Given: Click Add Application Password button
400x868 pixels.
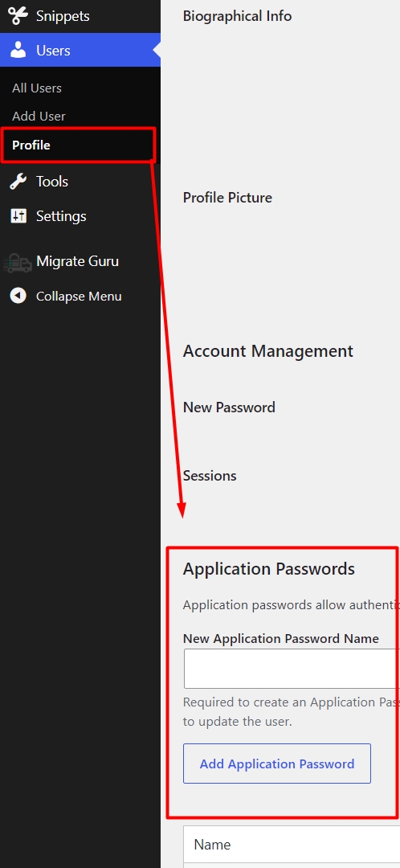Looking at the screenshot, I should [x=277, y=764].
